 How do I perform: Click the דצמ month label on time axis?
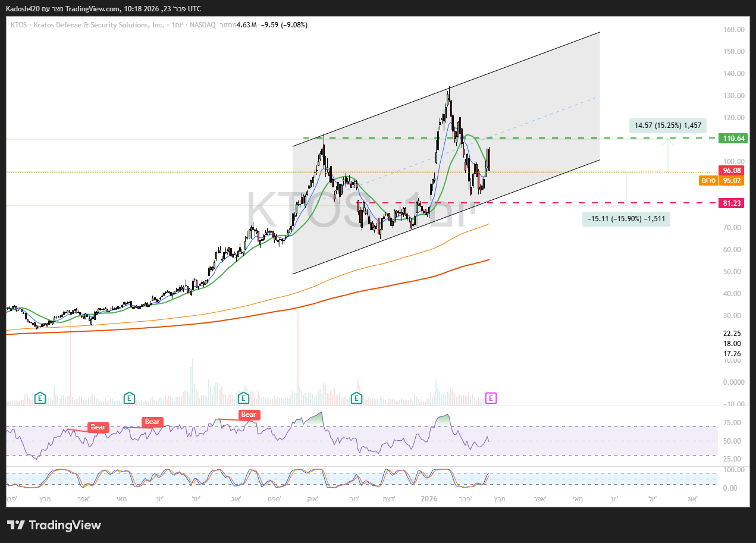388,499
